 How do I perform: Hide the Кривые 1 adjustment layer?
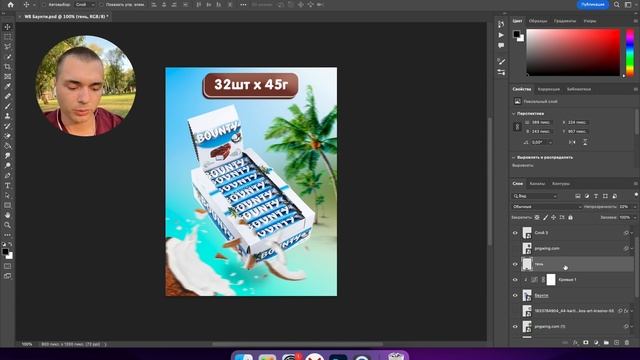pos(515,280)
